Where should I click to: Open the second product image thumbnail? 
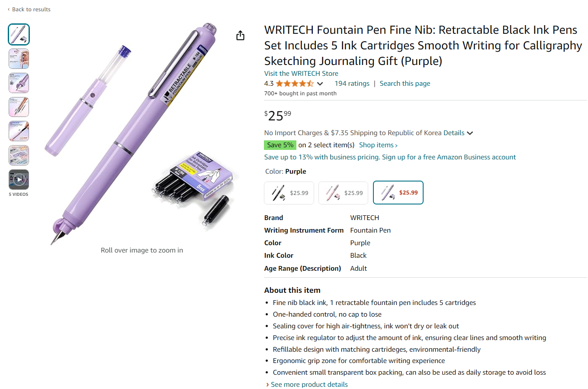19,59
